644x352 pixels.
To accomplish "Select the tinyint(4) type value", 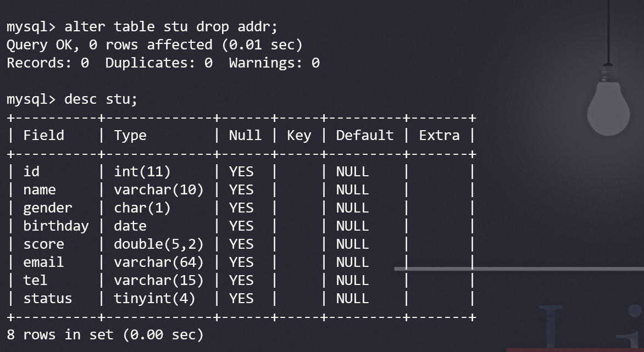I will [x=154, y=298].
